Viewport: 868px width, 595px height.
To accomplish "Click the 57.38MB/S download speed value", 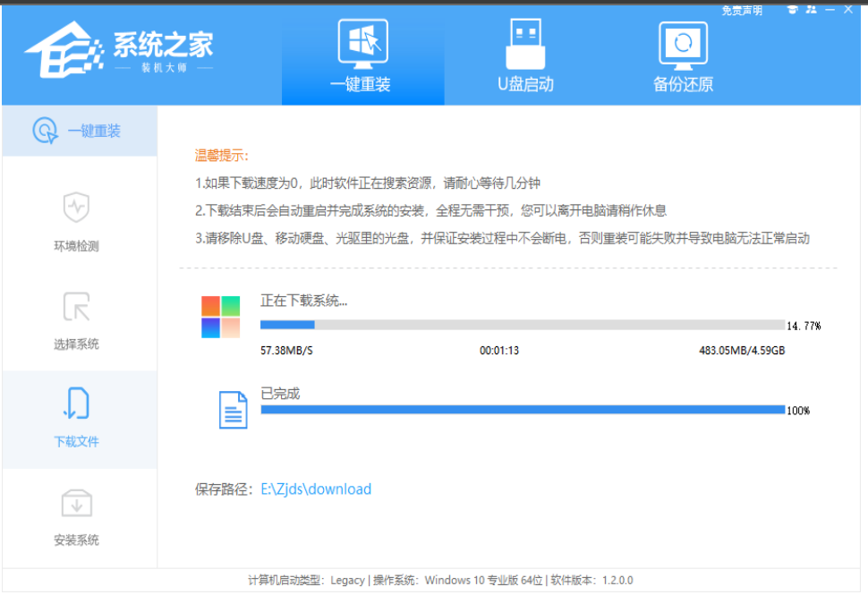I will [x=286, y=351].
